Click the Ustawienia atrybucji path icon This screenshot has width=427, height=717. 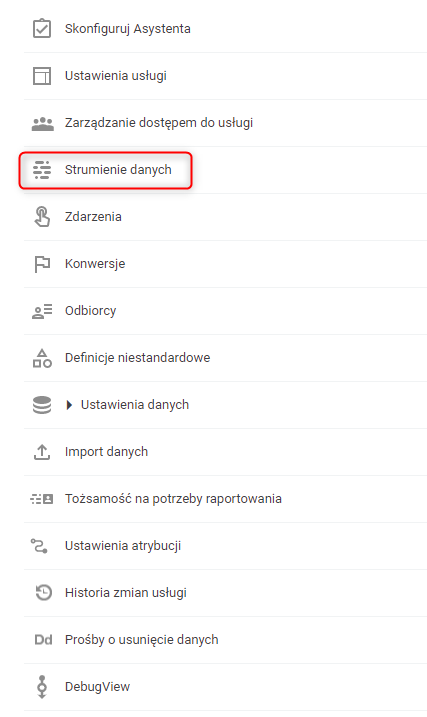(x=39, y=546)
